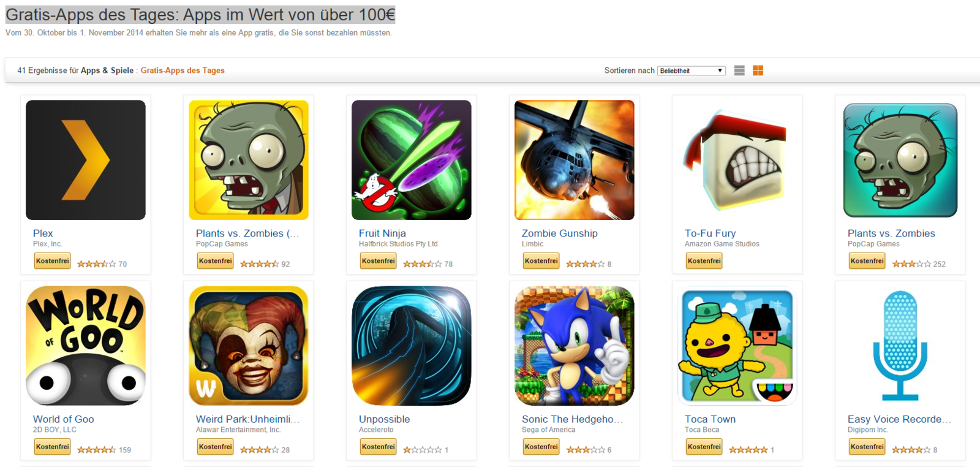This screenshot has height=467, width=980.
Task: Switch to grid view layout
Action: (758, 70)
